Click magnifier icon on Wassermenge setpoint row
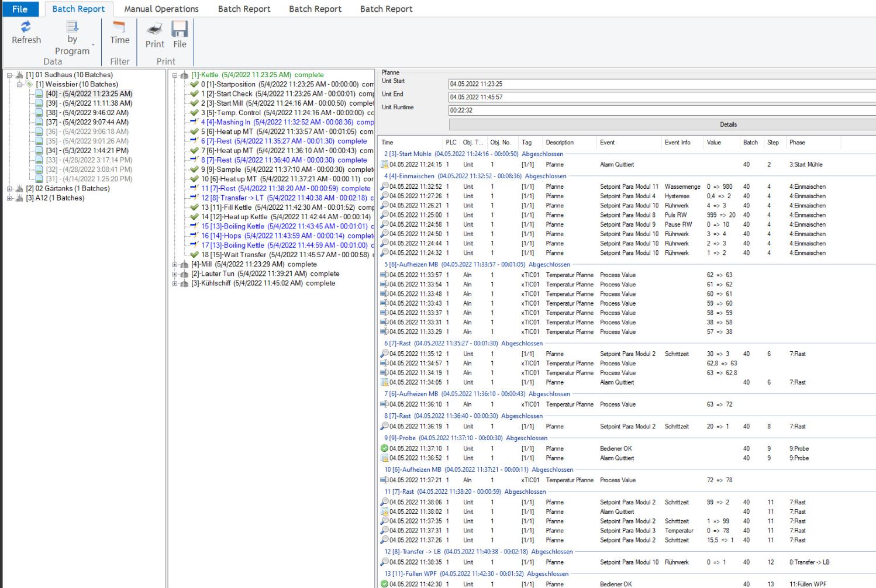Image resolution: width=876 pixels, height=588 pixels. click(384, 186)
